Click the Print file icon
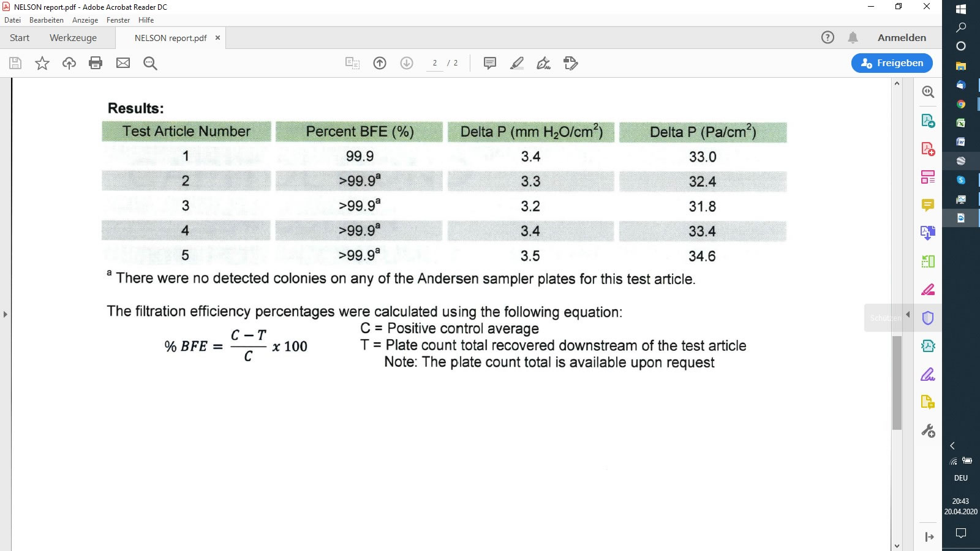Viewport: 980px width, 551px height. point(96,63)
